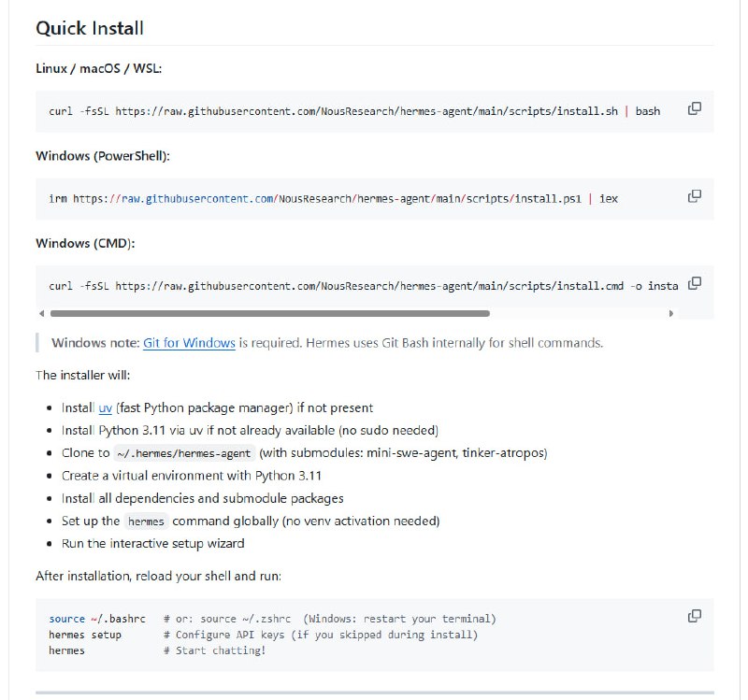Click the Quick Install heading
The width and height of the screenshot is (748, 700).
tap(90, 28)
